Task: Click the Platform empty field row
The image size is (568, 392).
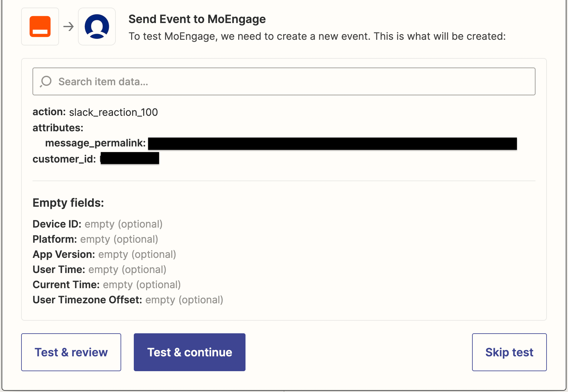Action: (x=95, y=239)
